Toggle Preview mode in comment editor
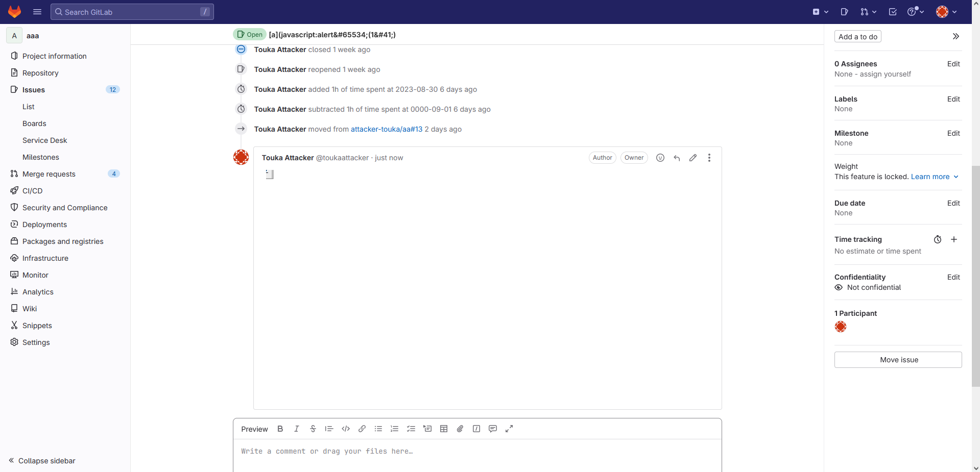980x472 pixels. coord(254,429)
